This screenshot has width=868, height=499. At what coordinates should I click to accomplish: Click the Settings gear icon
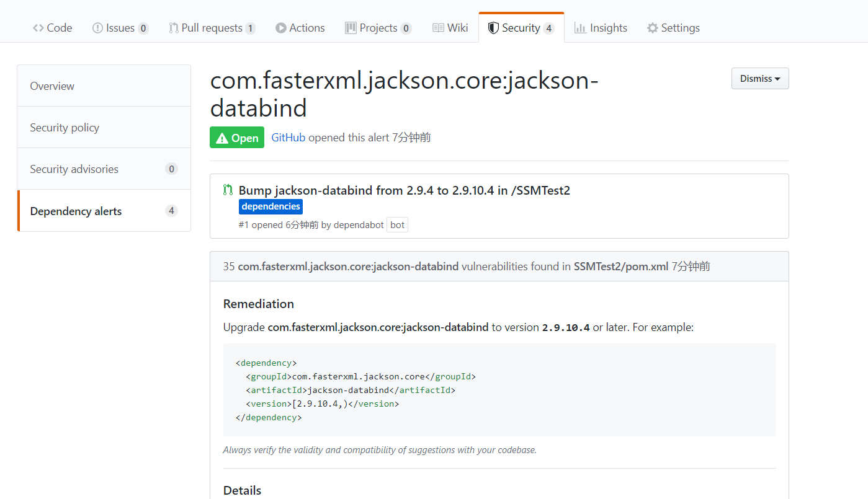click(652, 28)
